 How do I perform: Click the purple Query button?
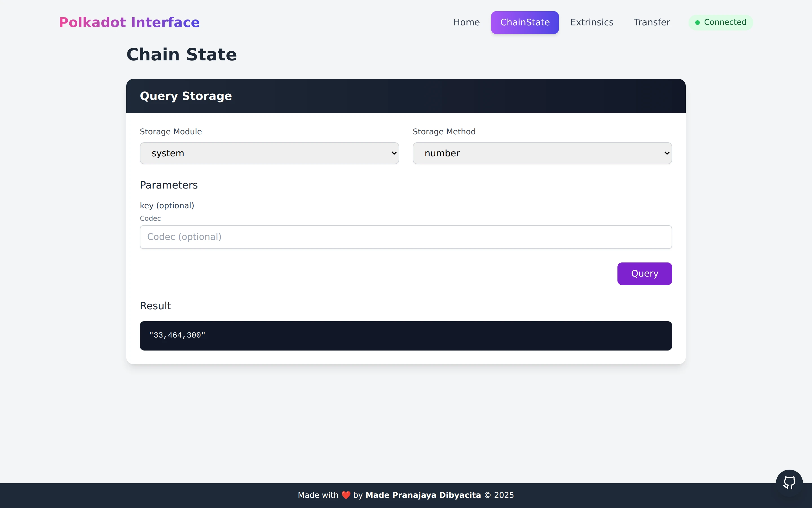tap(645, 273)
